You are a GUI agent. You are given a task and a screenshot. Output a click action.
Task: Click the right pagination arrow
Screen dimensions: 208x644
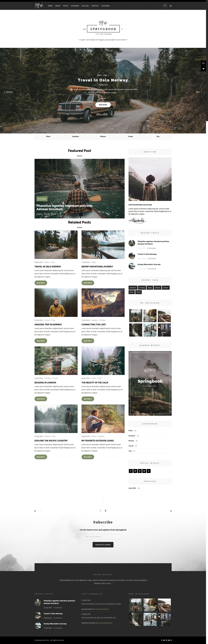coord(171,511)
